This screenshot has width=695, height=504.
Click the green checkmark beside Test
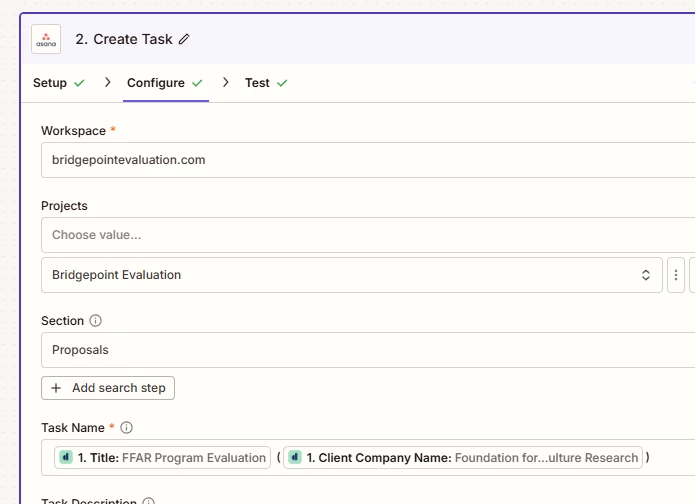[282, 83]
